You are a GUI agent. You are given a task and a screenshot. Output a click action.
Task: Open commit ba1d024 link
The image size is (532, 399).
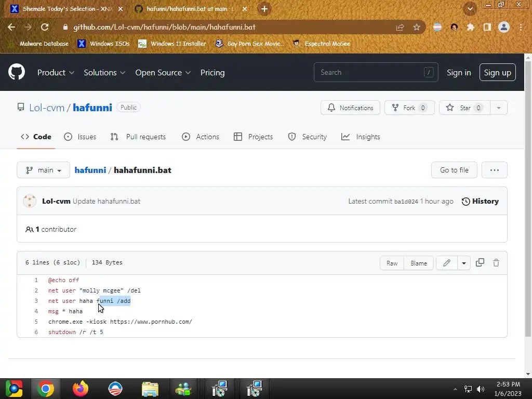(406, 202)
